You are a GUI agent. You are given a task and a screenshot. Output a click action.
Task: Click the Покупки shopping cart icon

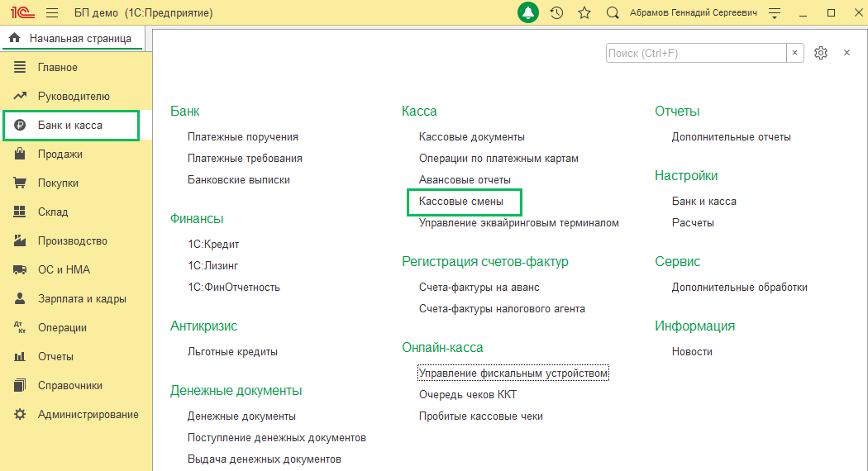coord(20,183)
